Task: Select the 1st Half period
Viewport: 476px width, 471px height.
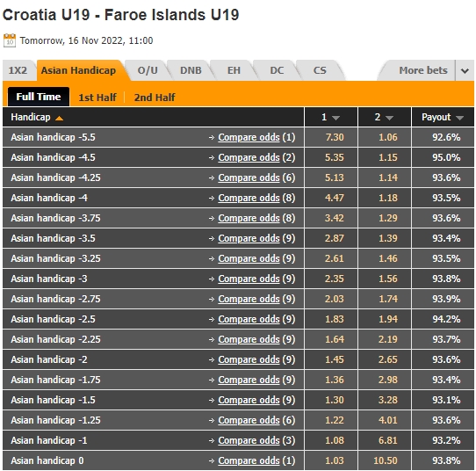Action: (x=97, y=98)
